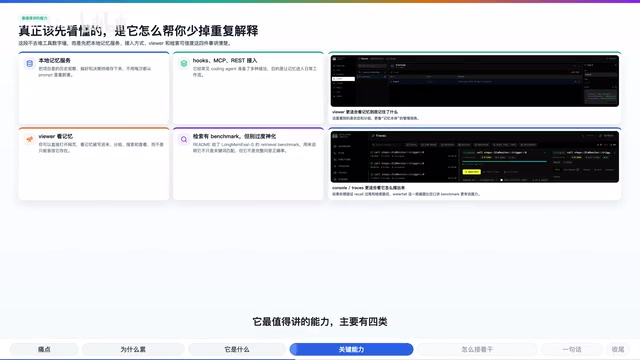640x360 pixels.
Task: Click the 检索有 benchmark card title
Action: tap(234, 136)
